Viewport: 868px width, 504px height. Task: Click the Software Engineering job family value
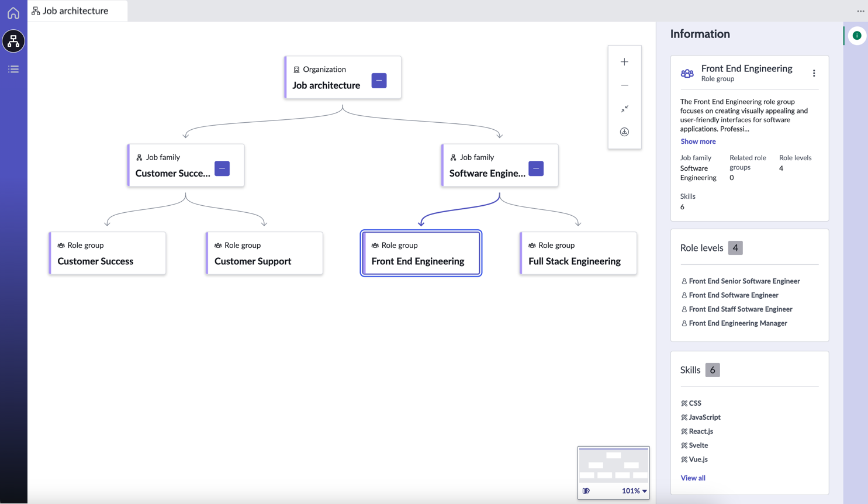pyautogui.click(x=698, y=173)
